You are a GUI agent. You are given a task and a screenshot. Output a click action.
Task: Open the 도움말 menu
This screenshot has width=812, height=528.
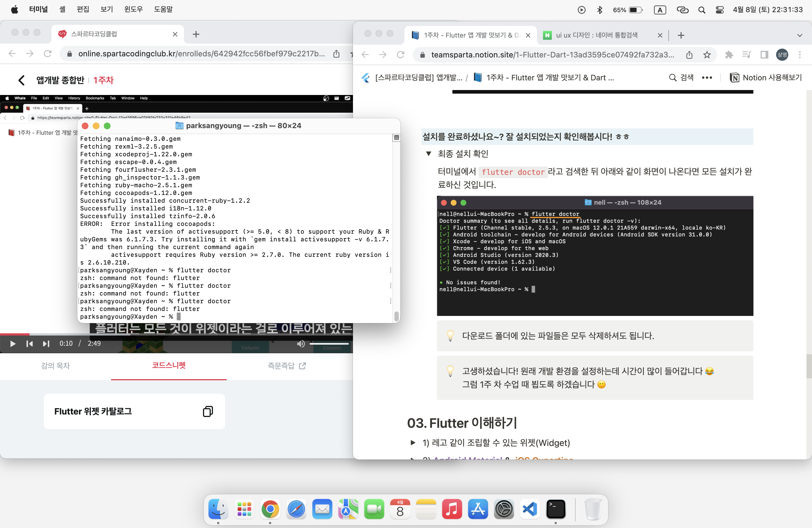(x=163, y=10)
